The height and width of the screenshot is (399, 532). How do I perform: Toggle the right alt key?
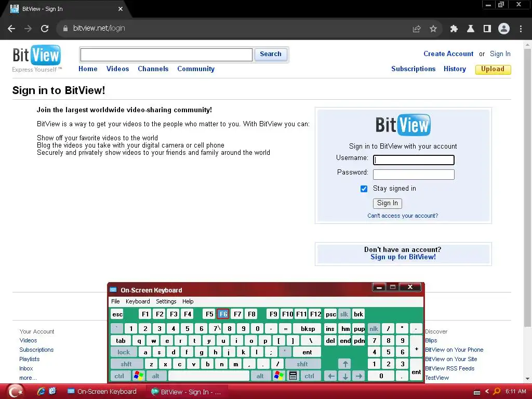260,376
